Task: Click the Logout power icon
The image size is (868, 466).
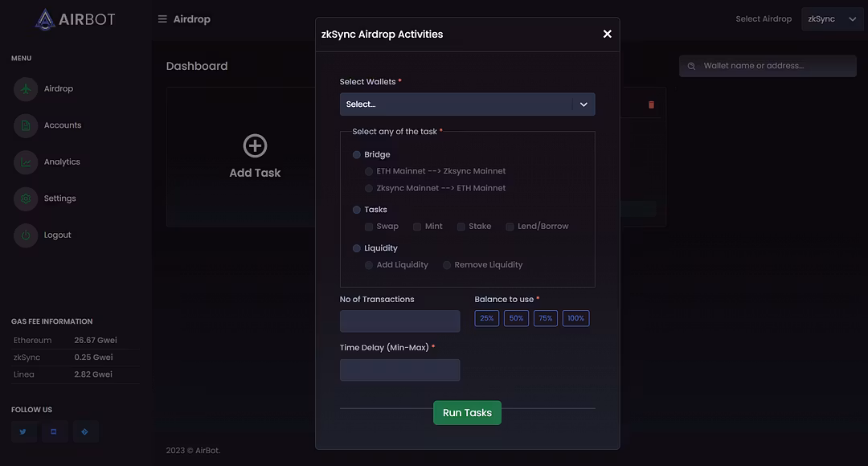Action: click(x=26, y=235)
